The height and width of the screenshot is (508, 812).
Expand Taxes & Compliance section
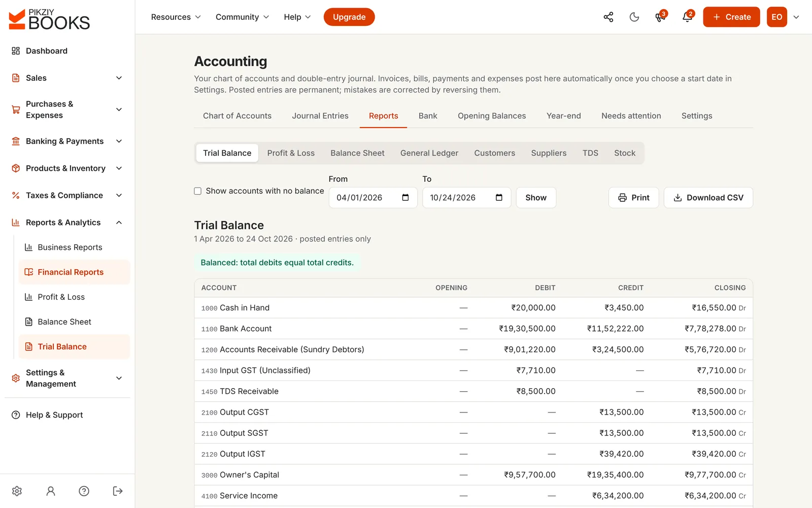pos(67,196)
